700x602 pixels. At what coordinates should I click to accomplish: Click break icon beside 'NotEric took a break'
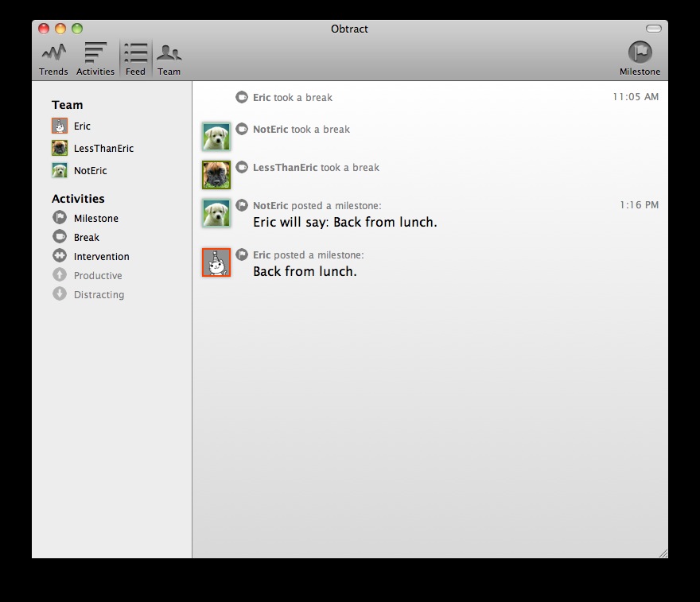pyautogui.click(x=242, y=129)
